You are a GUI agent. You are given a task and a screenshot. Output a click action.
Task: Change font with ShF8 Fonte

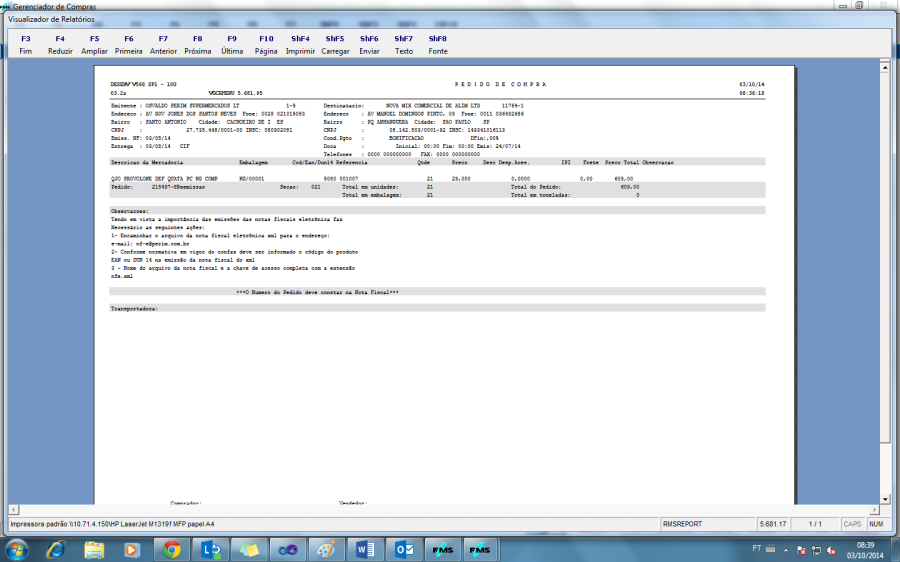[x=437, y=45]
